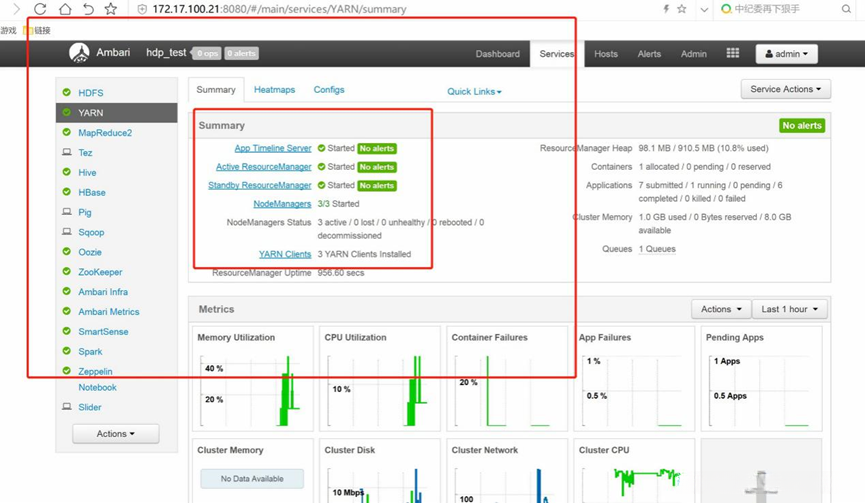This screenshot has height=503, width=865.
Task: Click the 0 ops badge
Action: (x=207, y=53)
